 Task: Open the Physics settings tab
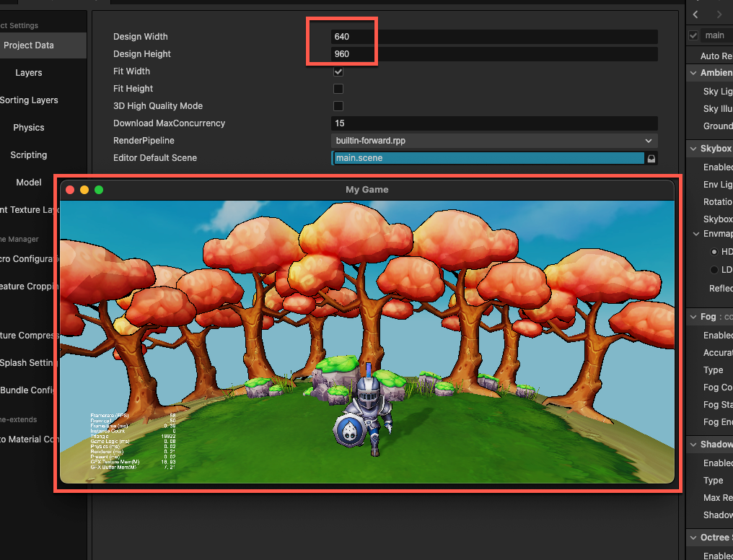click(29, 128)
